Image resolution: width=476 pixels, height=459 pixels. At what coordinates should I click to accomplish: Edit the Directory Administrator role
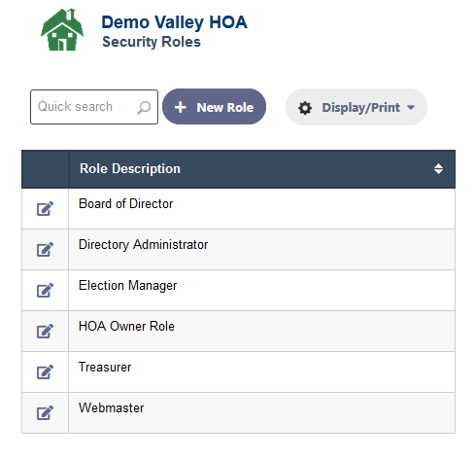(45, 250)
